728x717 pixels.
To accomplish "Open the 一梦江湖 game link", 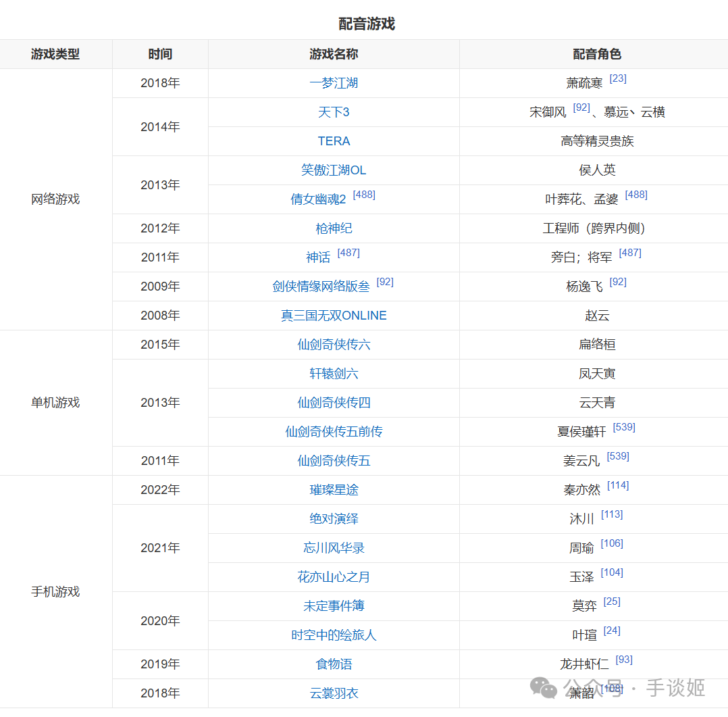I will click(334, 83).
